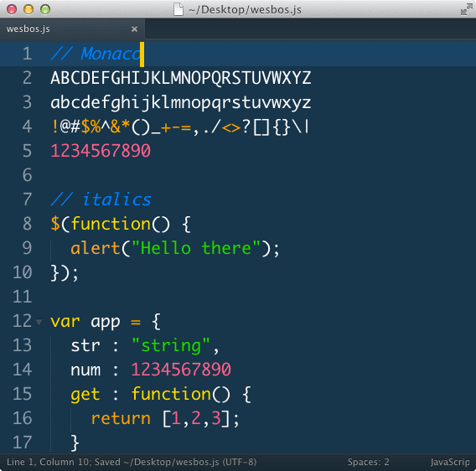
Task: Collapse the code fold arrow on line 12
Action: point(39,321)
